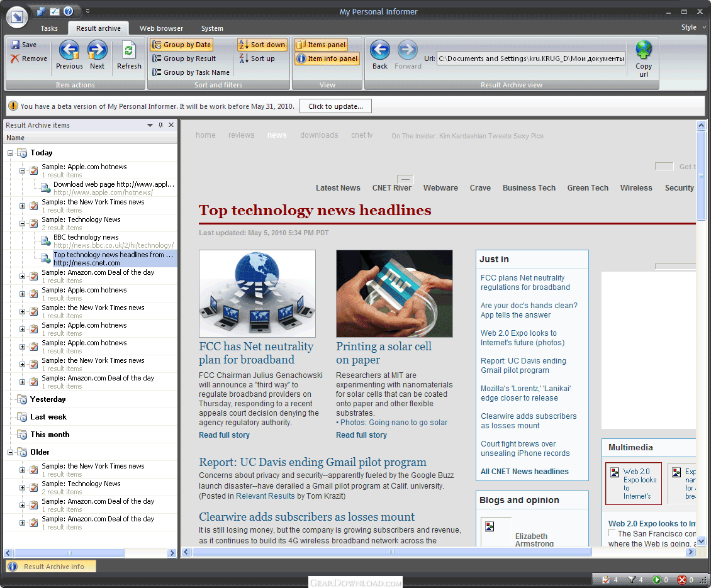Viewport: 711px width, 588px height.
Task: Toggle Sort down ordering
Action: pyautogui.click(x=262, y=45)
